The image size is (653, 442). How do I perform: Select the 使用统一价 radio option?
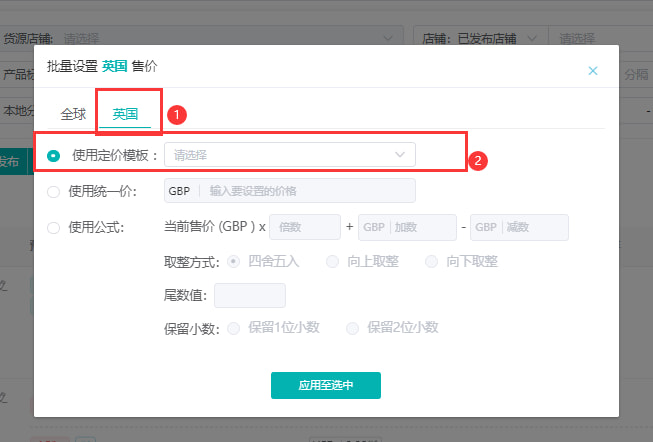point(54,191)
